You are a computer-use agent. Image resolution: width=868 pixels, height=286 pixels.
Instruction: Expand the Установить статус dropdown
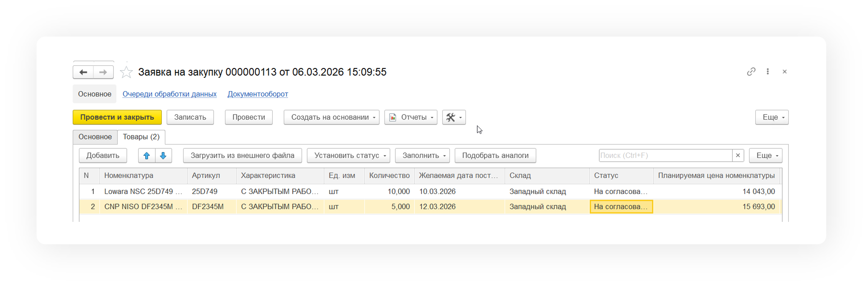click(x=348, y=156)
